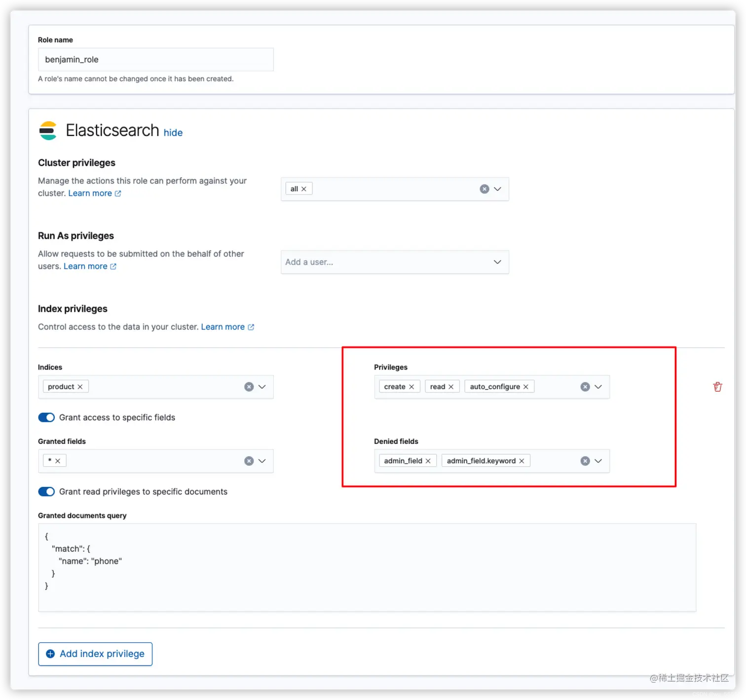Screen dimensions: 746x700
Task: Click the Role name input field
Action: 156,60
